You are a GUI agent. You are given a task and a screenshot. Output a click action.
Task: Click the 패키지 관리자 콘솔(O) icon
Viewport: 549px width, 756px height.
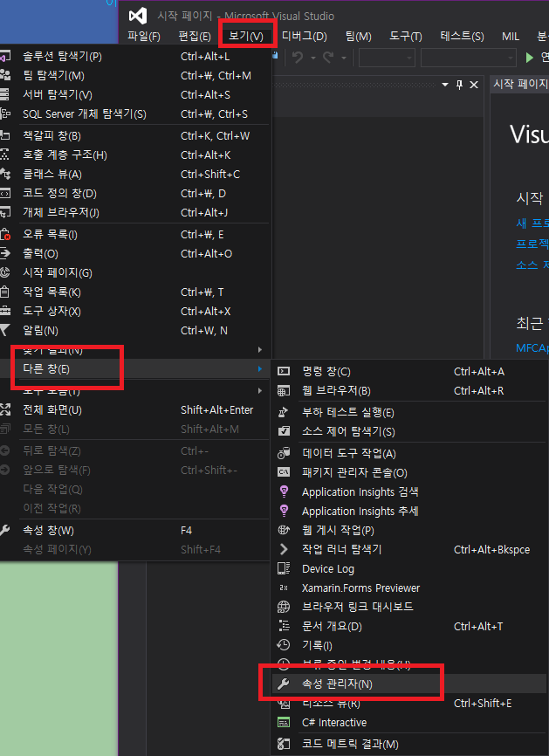284,473
